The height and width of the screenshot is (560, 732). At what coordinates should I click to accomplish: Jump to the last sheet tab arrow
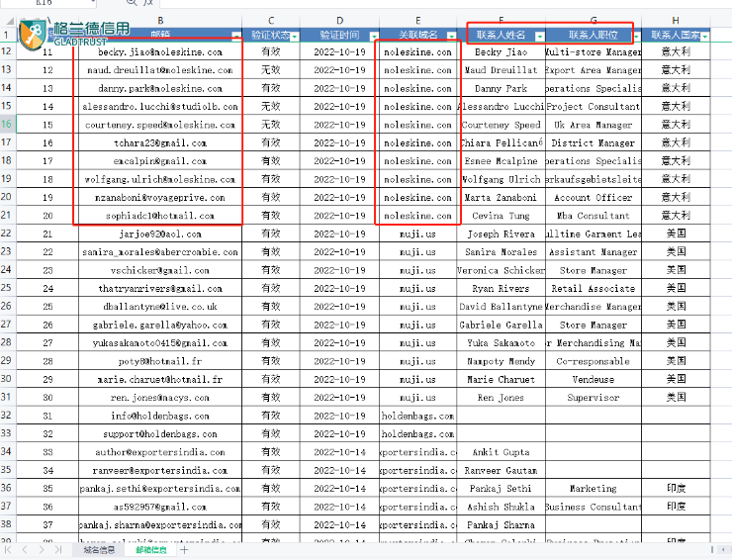[x=58, y=550]
